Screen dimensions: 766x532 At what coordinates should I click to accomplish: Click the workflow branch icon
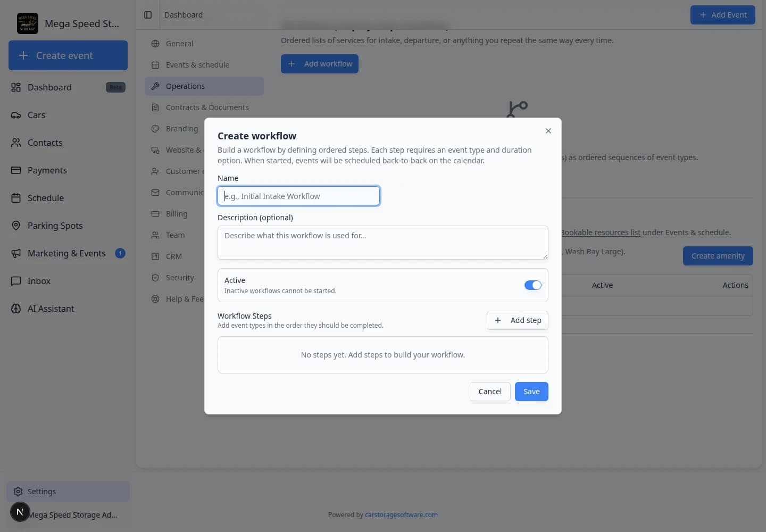point(517,110)
